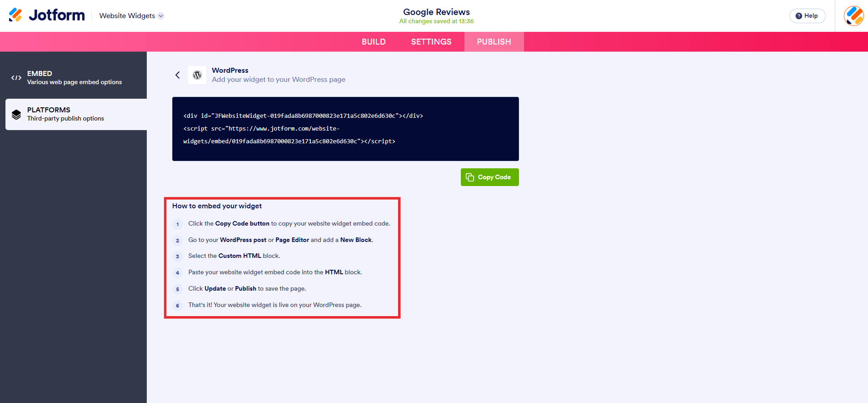Click the WordPress heading text
The height and width of the screenshot is (403, 868).
tap(230, 71)
